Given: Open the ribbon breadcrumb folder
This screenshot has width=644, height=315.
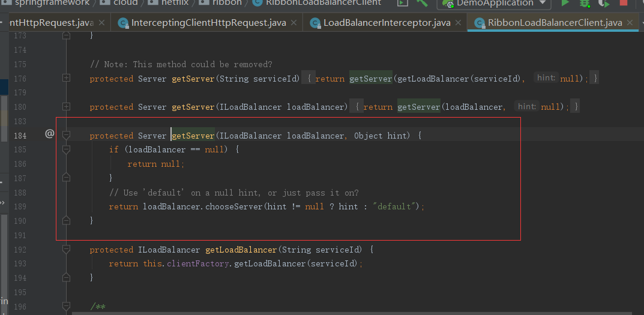Looking at the screenshot, I should point(220,2).
